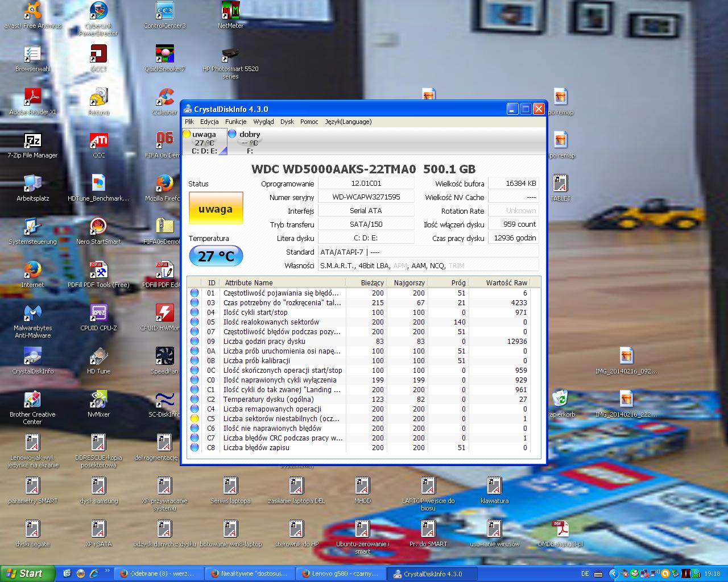The image size is (728, 582).
Task: Open the Język(Language) menu
Action: tap(348, 122)
